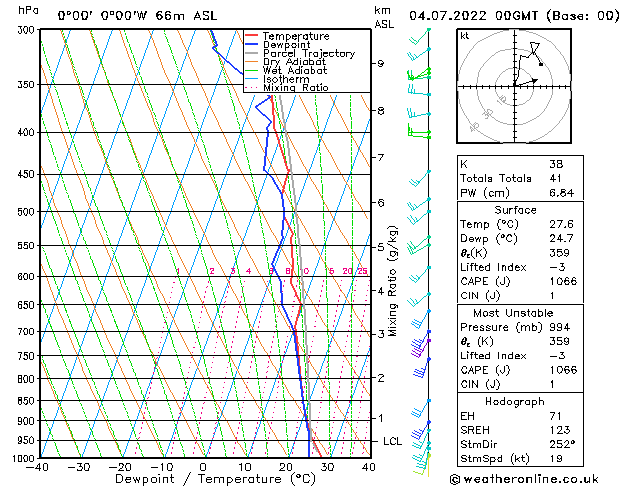Click the hodograph wind plot

(x=514, y=86)
